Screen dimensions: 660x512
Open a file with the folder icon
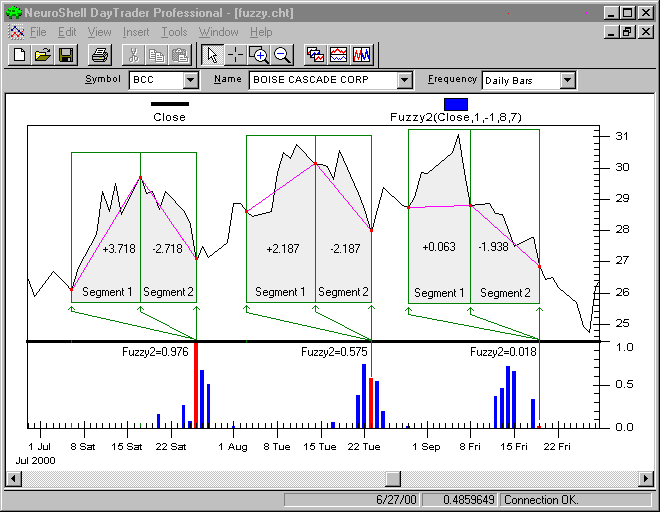click(42, 55)
